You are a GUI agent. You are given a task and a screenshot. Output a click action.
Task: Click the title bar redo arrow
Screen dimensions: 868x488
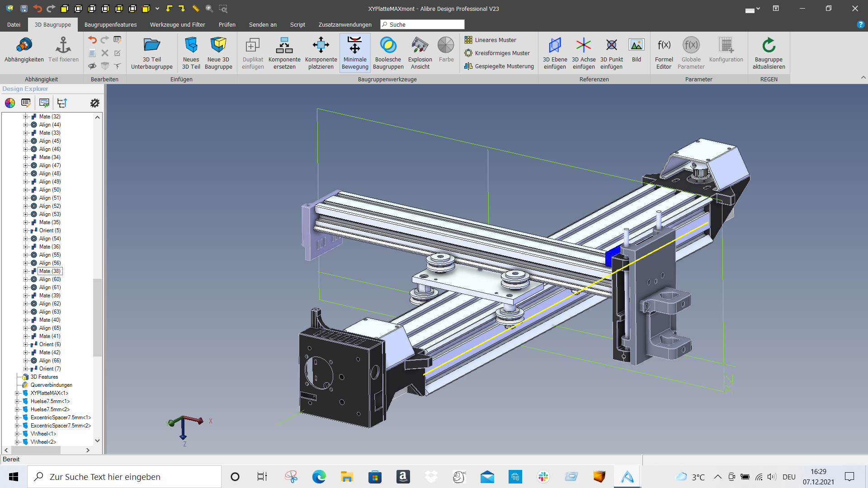point(51,9)
